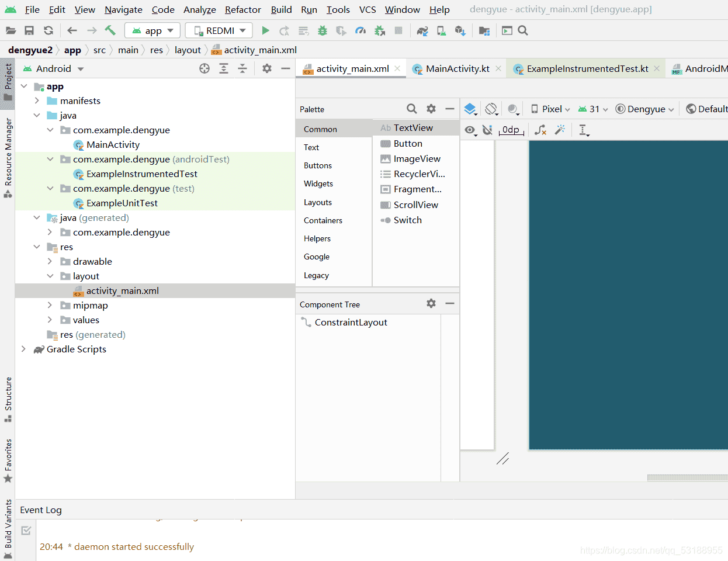Open the REDMI device dropdown
The width and height of the screenshot is (728, 561).
point(219,30)
